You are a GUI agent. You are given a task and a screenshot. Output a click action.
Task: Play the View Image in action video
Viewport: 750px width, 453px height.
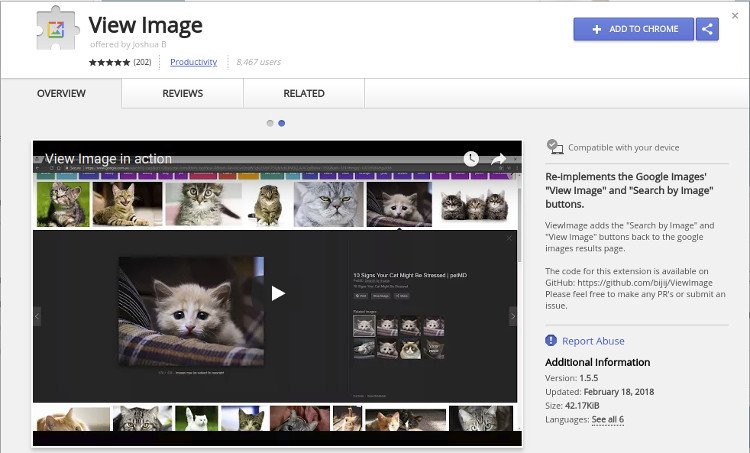point(278,293)
